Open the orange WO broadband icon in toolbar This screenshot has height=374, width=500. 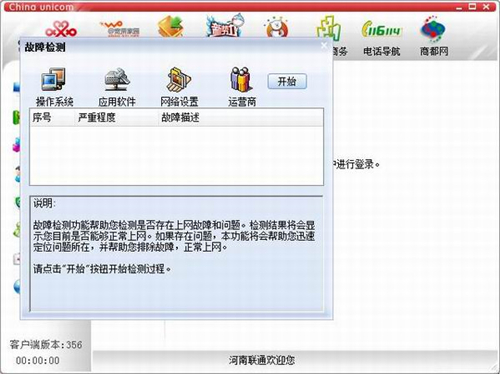coord(120,29)
